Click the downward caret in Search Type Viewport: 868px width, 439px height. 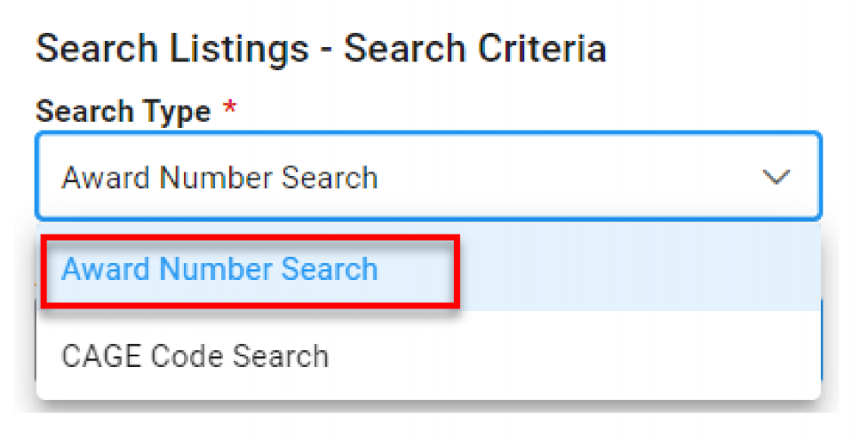point(776,178)
